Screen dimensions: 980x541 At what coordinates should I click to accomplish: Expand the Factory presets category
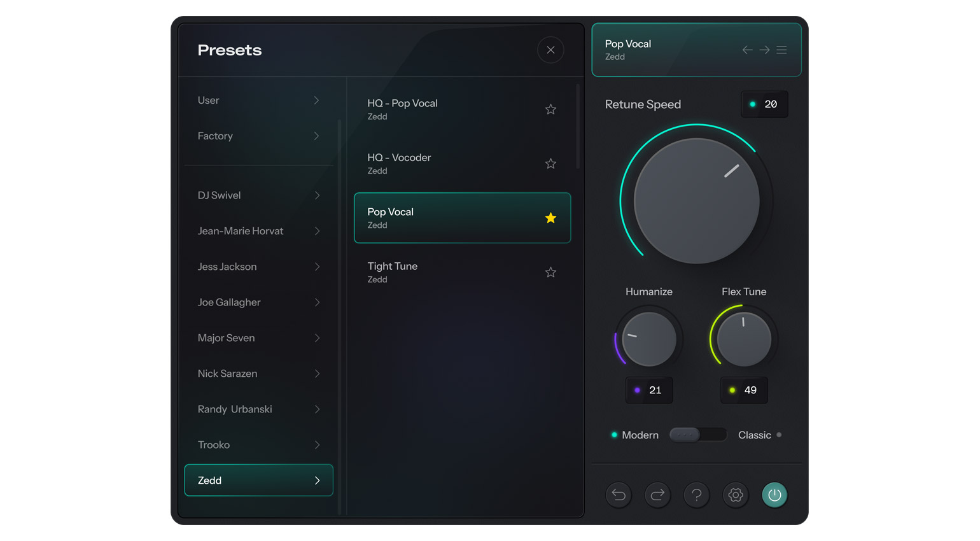click(x=258, y=136)
